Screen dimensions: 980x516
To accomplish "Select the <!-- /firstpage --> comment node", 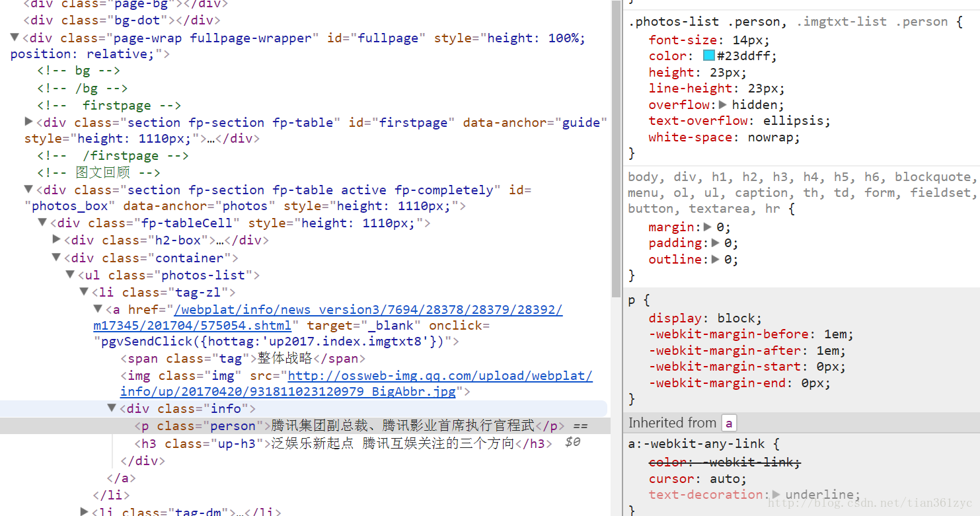I will click(x=113, y=155).
